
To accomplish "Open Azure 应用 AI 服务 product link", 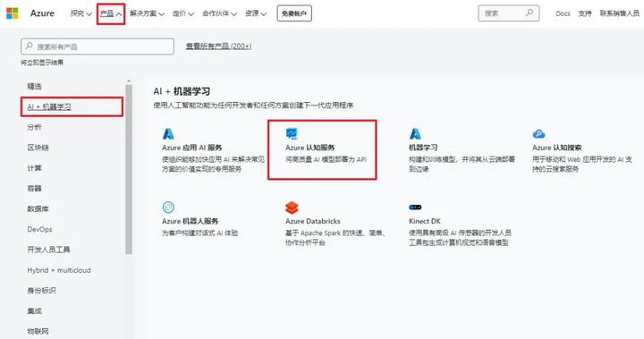I will (191, 148).
